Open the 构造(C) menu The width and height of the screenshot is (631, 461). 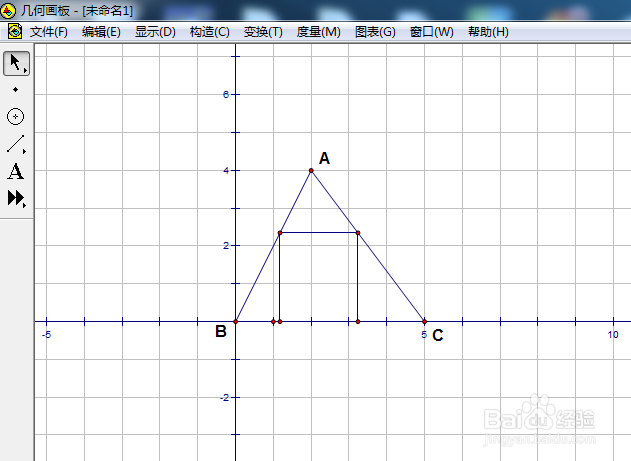209,32
